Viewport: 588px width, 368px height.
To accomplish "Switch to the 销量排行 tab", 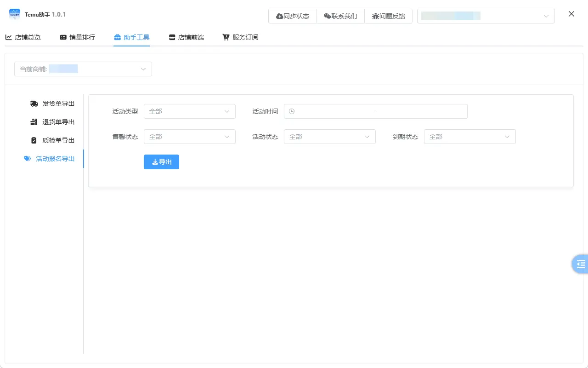I will [77, 38].
